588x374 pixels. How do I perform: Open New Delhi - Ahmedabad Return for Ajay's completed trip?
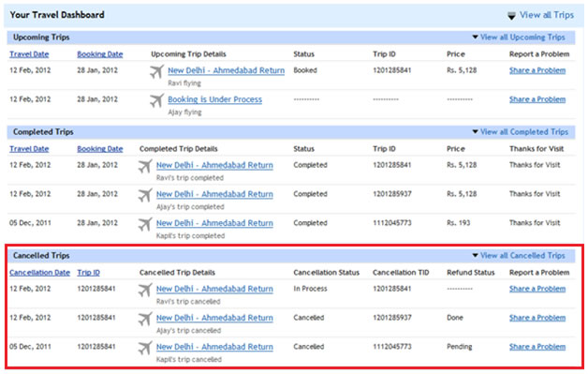(214, 194)
